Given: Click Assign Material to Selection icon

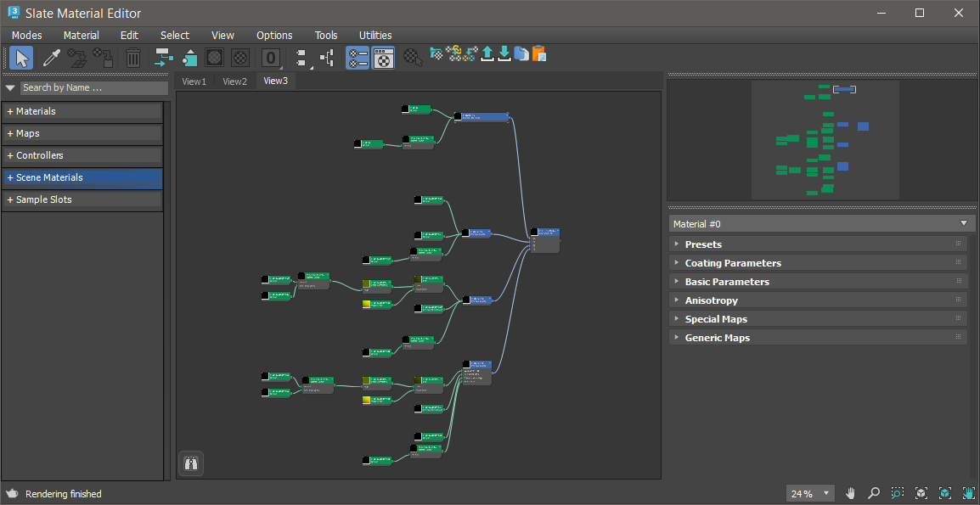Looking at the screenshot, I should coord(103,58).
